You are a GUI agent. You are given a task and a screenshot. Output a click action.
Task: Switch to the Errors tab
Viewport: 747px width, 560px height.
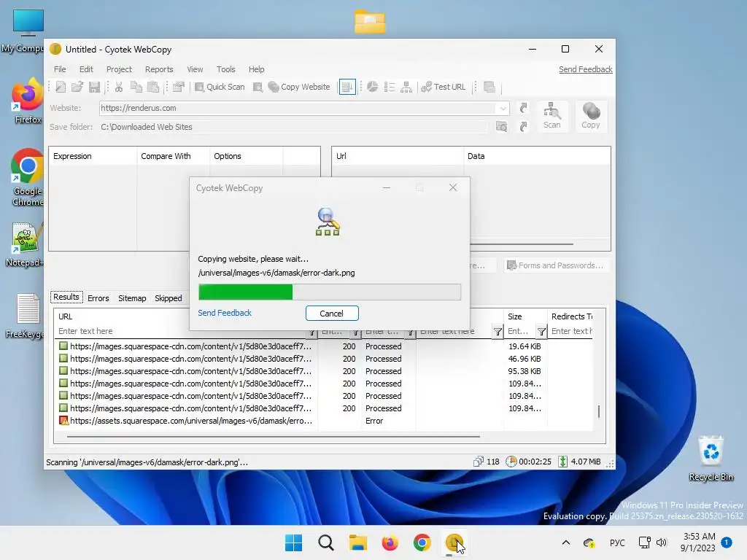tap(98, 298)
